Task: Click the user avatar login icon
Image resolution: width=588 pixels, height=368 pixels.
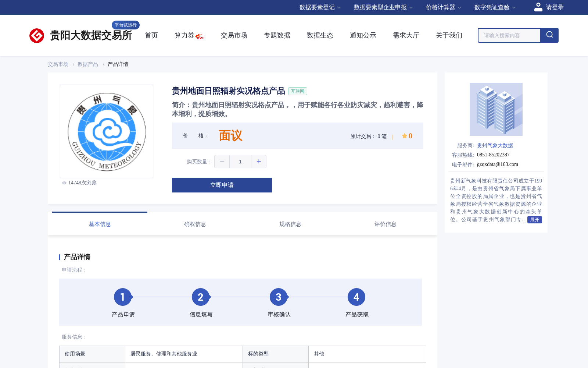Action: pyautogui.click(x=538, y=7)
